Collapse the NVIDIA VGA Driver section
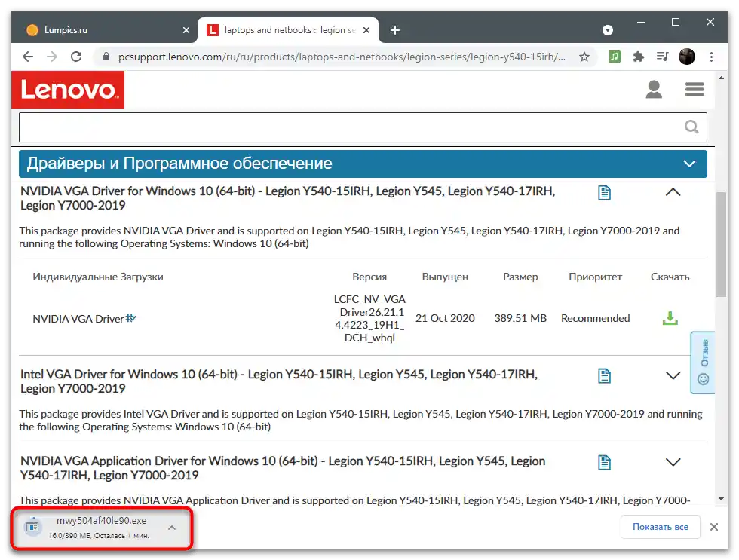Screen dimensions: 739x560 coord(673,192)
